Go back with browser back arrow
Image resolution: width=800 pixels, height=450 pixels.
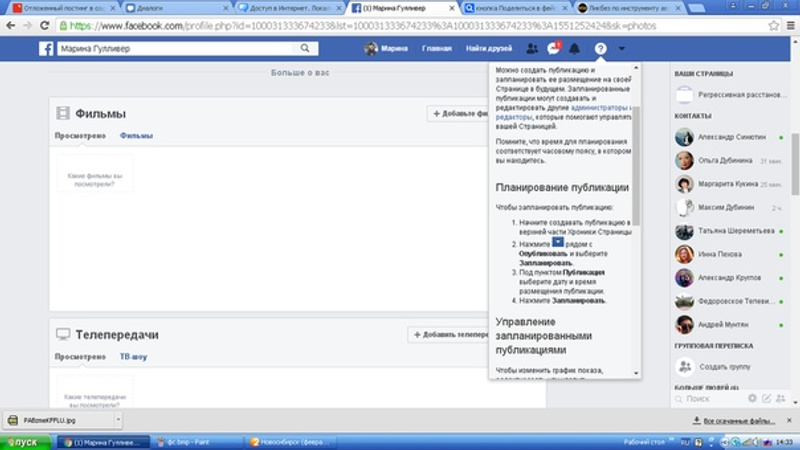pos(11,26)
